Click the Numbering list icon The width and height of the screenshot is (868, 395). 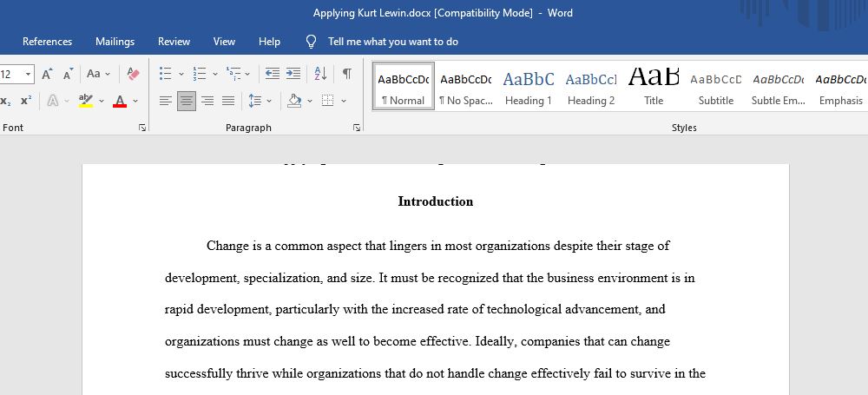[x=200, y=74]
